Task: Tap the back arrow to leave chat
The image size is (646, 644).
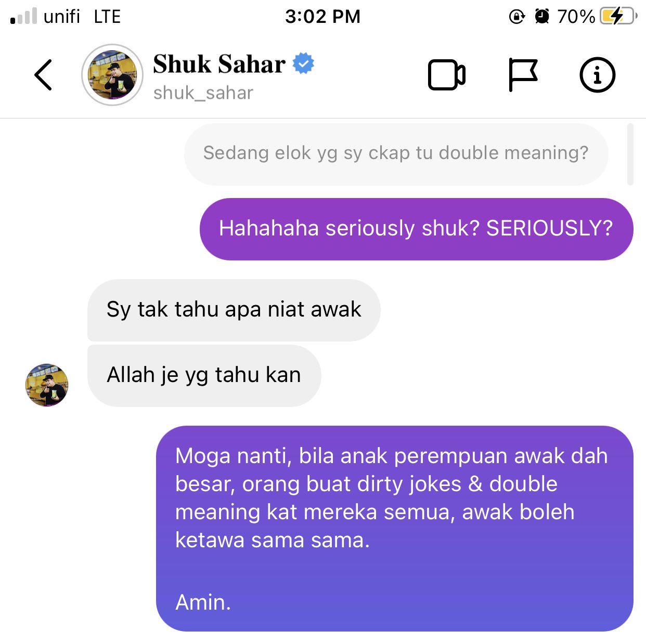Action: (43, 75)
